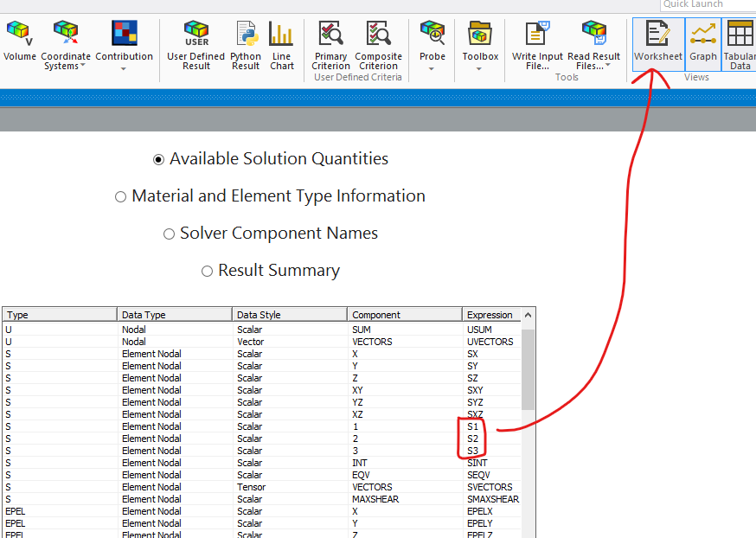Screen dimensions: 756x538
Task: Click the Volume result icon
Action: pos(19,42)
